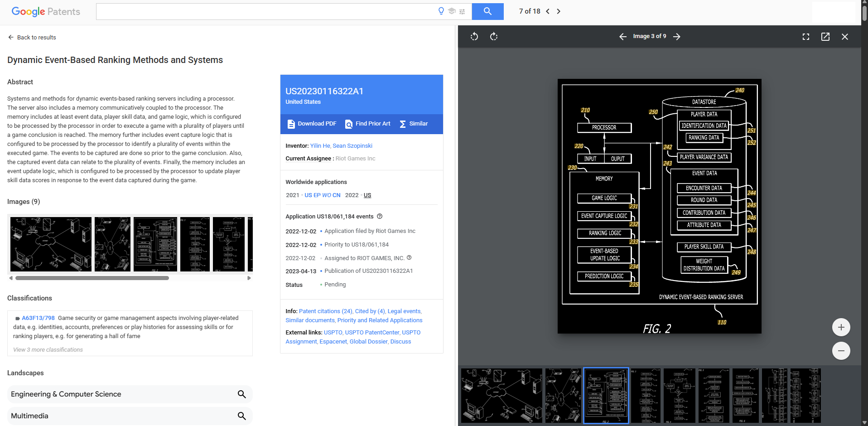
Task: Open image in new window
Action: tap(825, 37)
